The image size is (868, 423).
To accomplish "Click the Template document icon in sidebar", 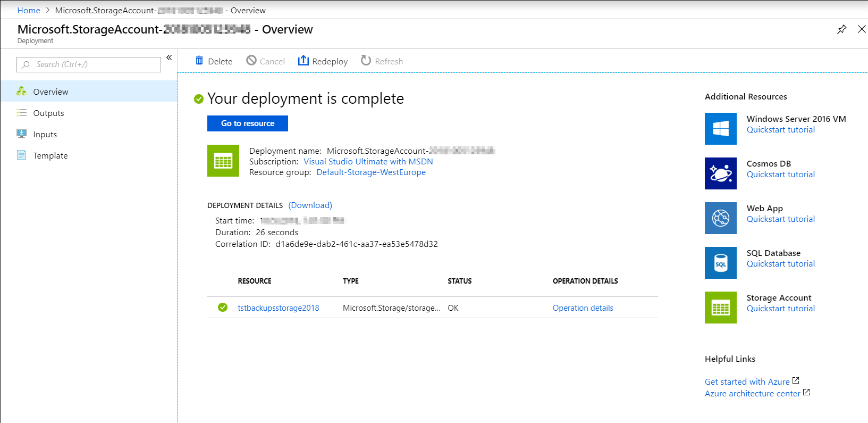I will (21, 155).
